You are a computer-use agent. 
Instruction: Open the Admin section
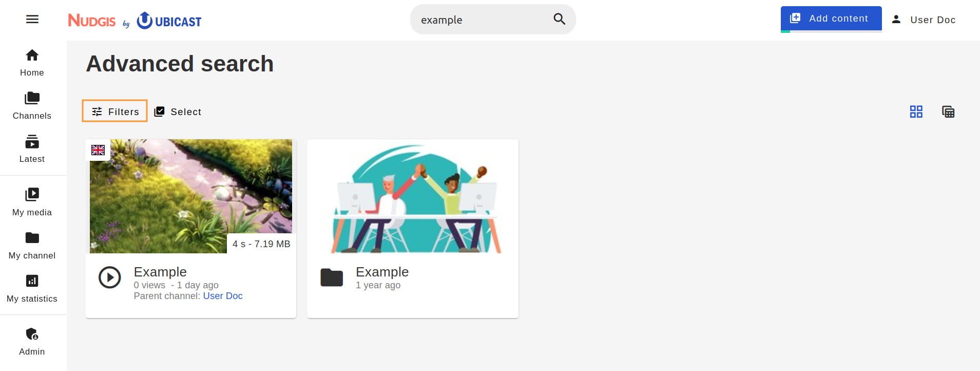[32, 342]
